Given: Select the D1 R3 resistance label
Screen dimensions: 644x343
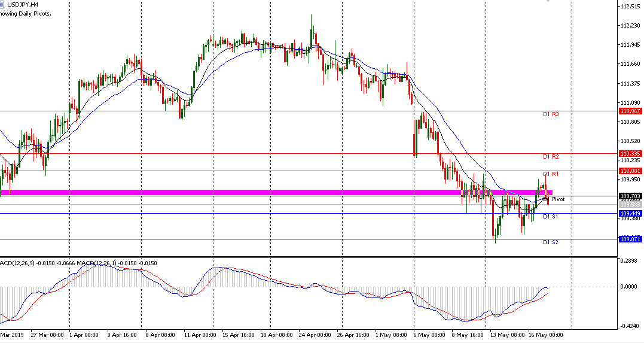Looking at the screenshot, I should 551,114.
